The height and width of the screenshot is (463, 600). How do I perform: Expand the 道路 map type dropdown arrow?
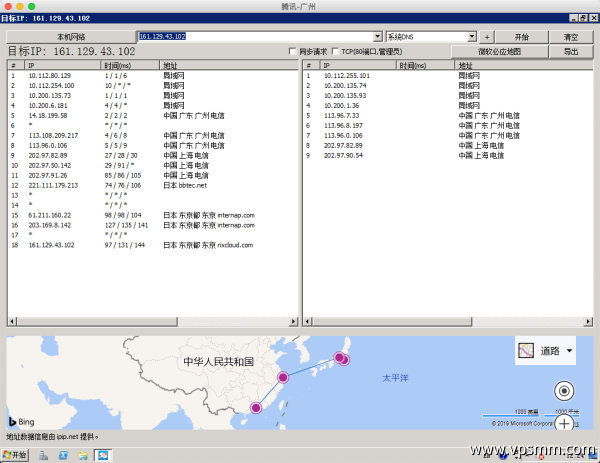tap(569, 351)
